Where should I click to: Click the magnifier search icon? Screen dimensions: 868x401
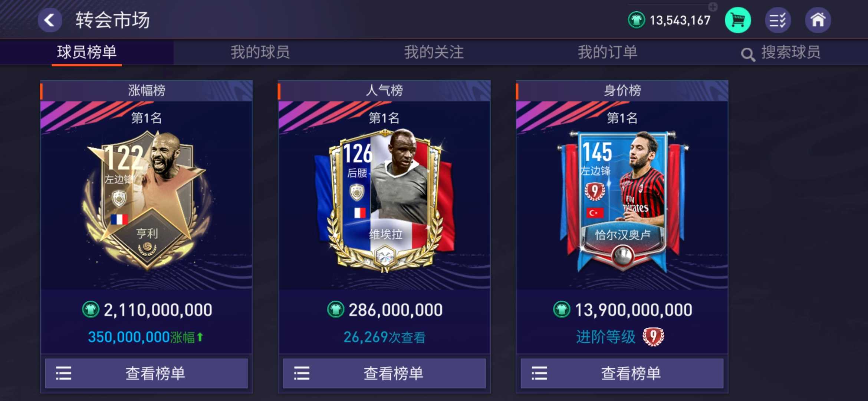coord(748,54)
